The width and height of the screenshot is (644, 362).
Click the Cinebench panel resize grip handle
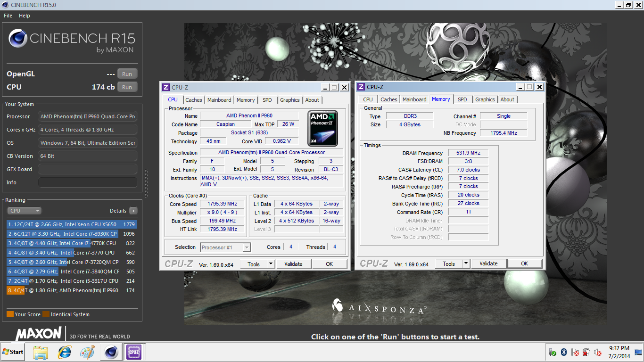click(x=146, y=184)
